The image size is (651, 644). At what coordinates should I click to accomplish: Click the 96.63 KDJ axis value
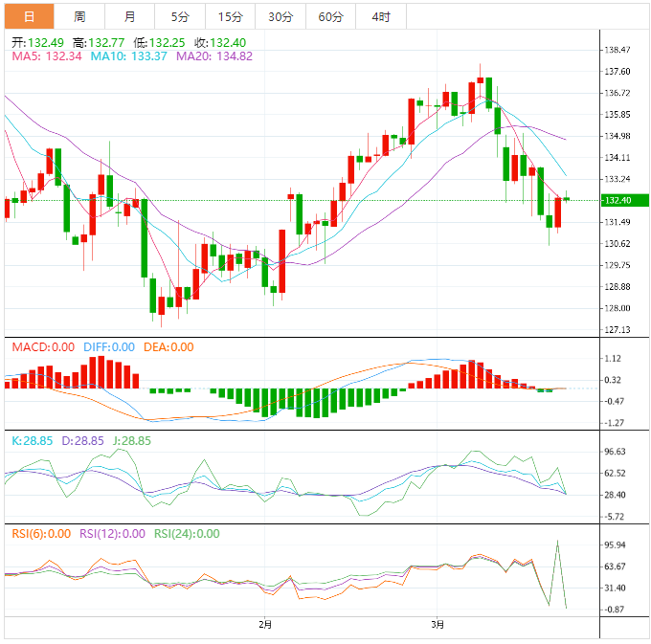coord(615,452)
